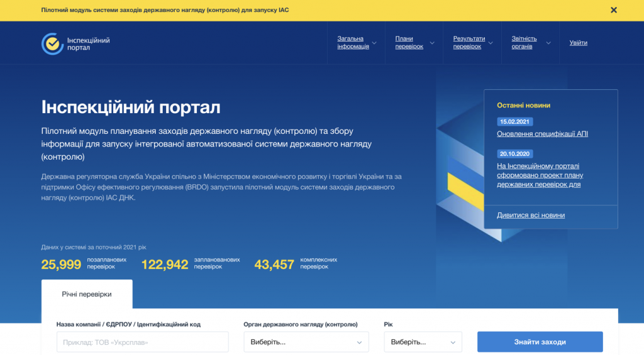Click the Останні новини heading
The width and height of the screenshot is (644, 355).
(523, 106)
